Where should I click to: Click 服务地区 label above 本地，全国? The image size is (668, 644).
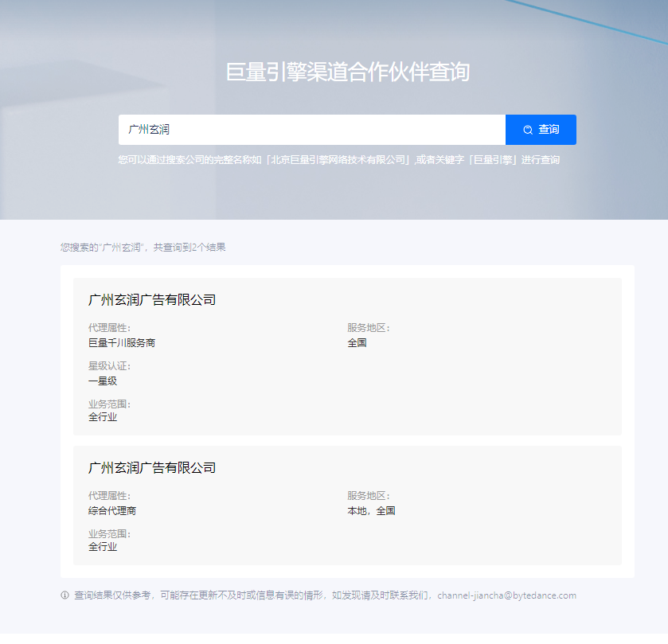coord(369,495)
